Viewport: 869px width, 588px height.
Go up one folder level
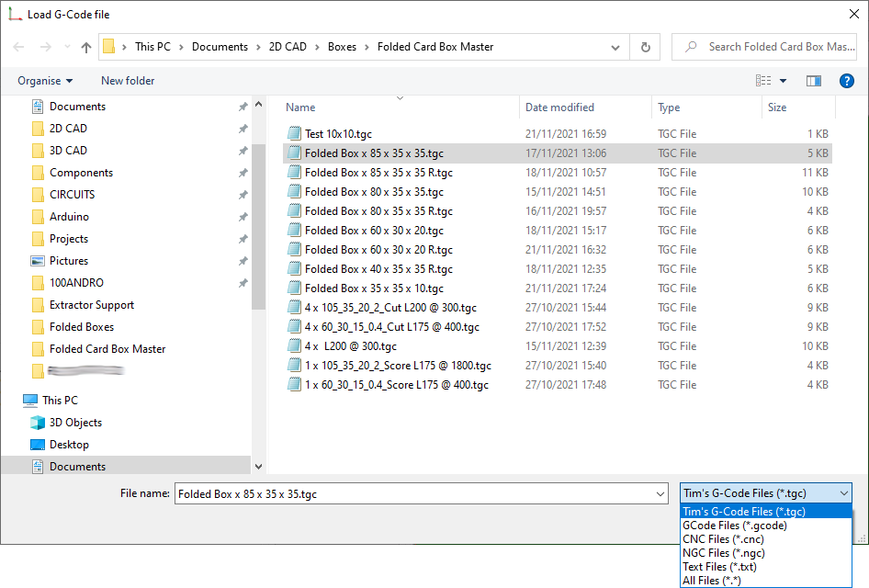(86, 47)
